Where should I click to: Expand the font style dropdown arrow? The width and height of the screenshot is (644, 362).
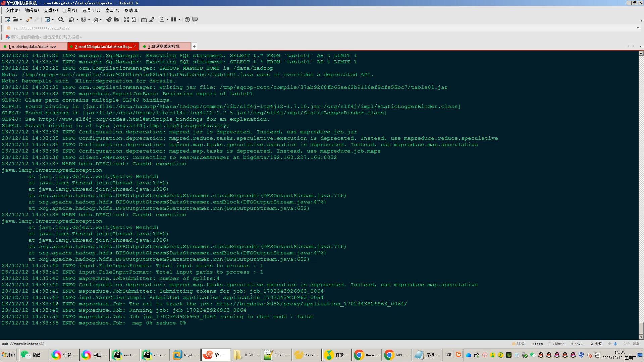[x=101, y=20]
